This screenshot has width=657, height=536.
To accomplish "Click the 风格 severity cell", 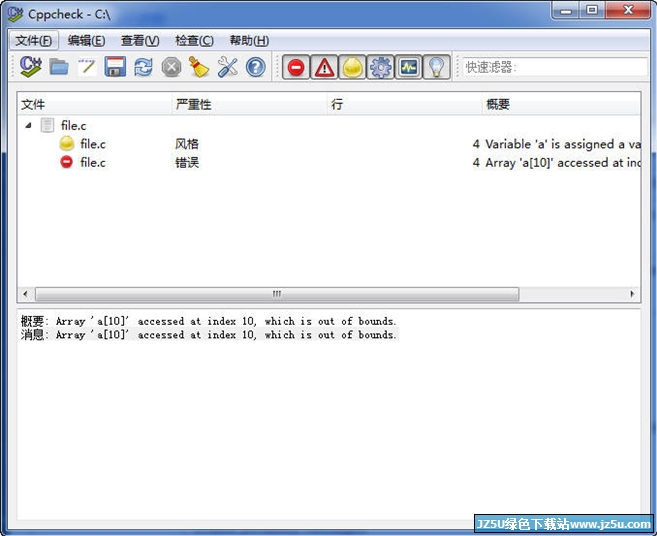I will [x=187, y=144].
